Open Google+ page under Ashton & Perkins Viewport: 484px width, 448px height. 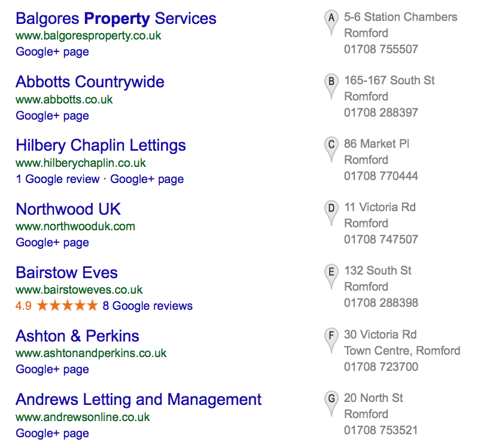(x=52, y=370)
